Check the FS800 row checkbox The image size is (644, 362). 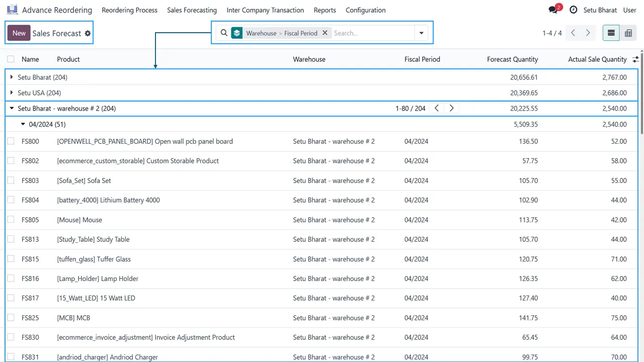[x=11, y=141]
